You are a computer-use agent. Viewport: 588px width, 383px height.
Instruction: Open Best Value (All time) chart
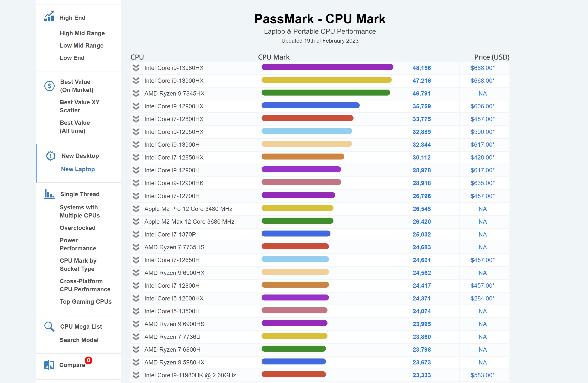coord(75,127)
